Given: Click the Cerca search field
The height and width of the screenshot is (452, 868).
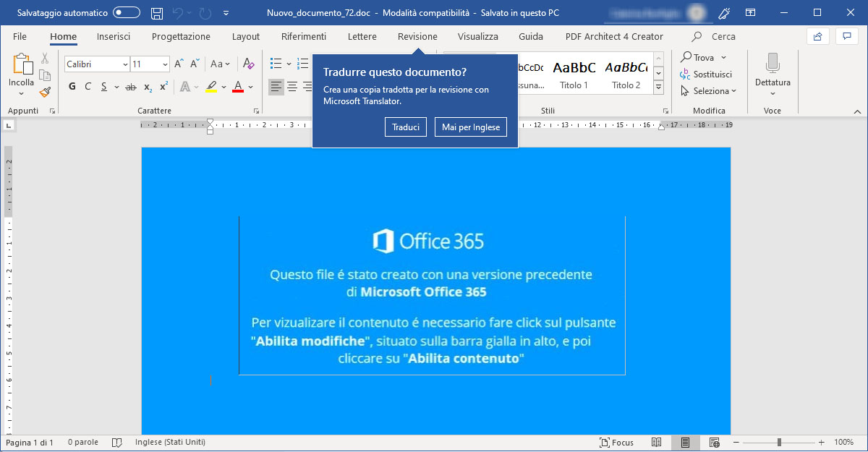Looking at the screenshot, I should [x=715, y=36].
